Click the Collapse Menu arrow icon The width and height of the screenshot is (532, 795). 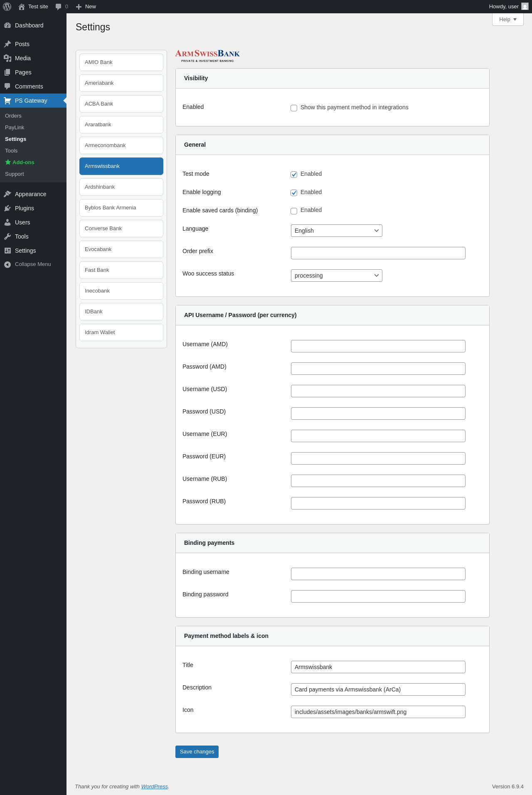click(x=7, y=264)
